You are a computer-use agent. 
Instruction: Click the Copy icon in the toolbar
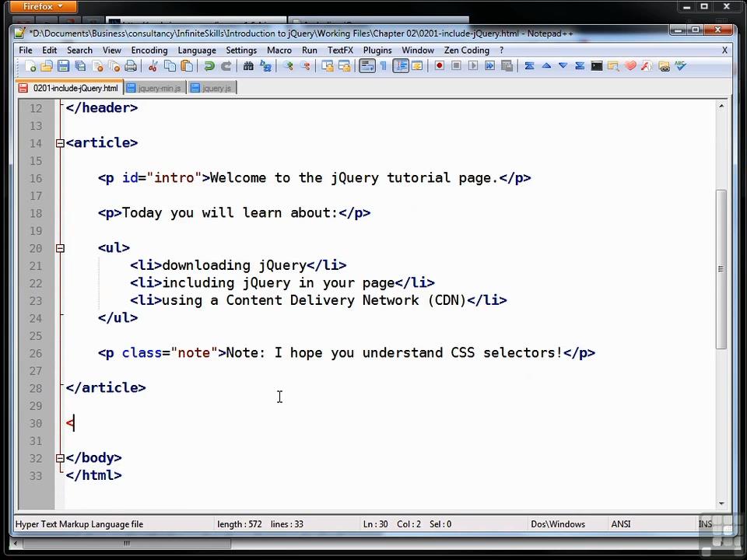(x=170, y=66)
